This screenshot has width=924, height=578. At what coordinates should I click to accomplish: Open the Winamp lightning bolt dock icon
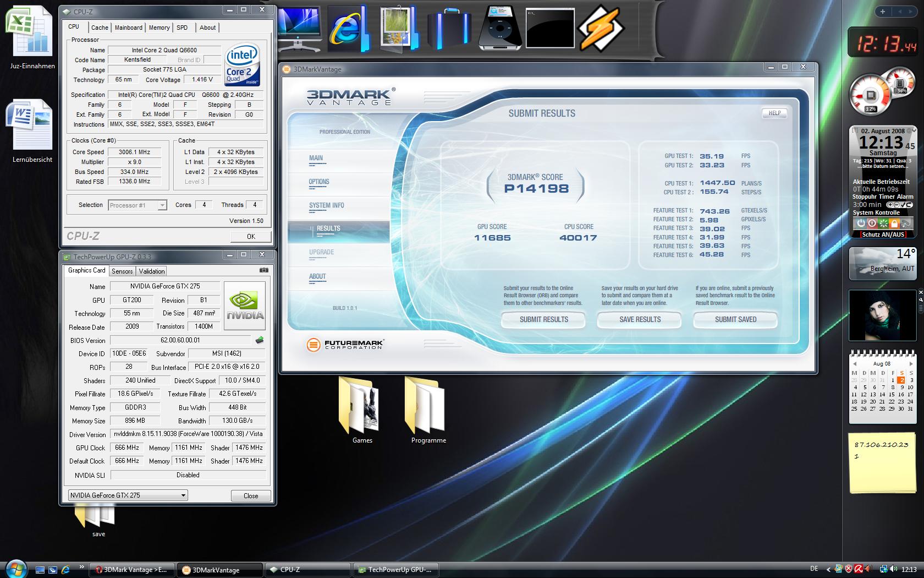(601, 28)
